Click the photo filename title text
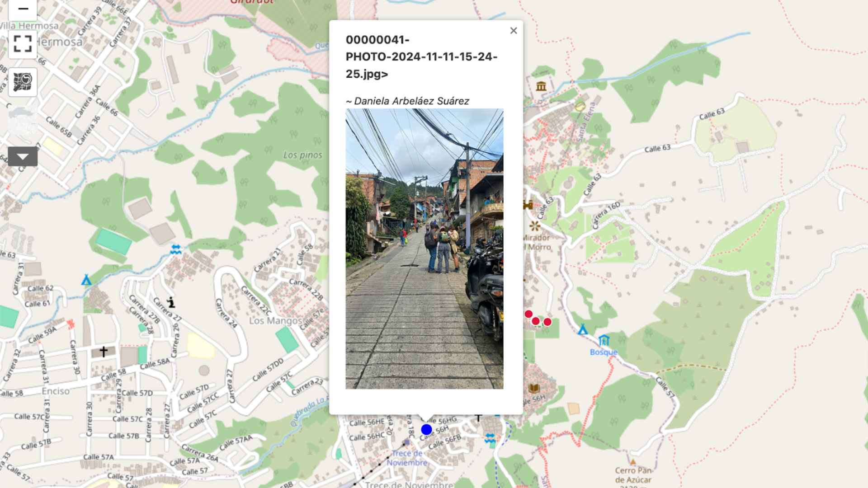The image size is (868, 488). (421, 57)
